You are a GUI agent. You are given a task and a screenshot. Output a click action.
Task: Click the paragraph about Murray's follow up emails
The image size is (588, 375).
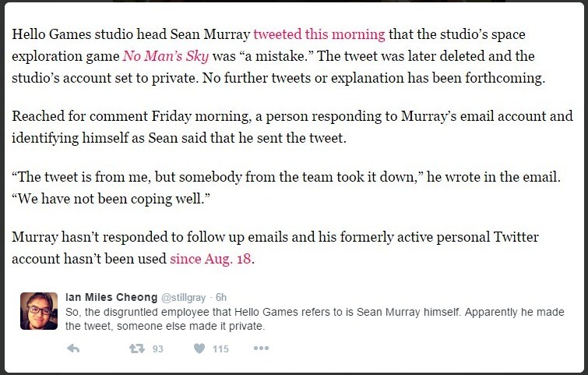[275, 248]
